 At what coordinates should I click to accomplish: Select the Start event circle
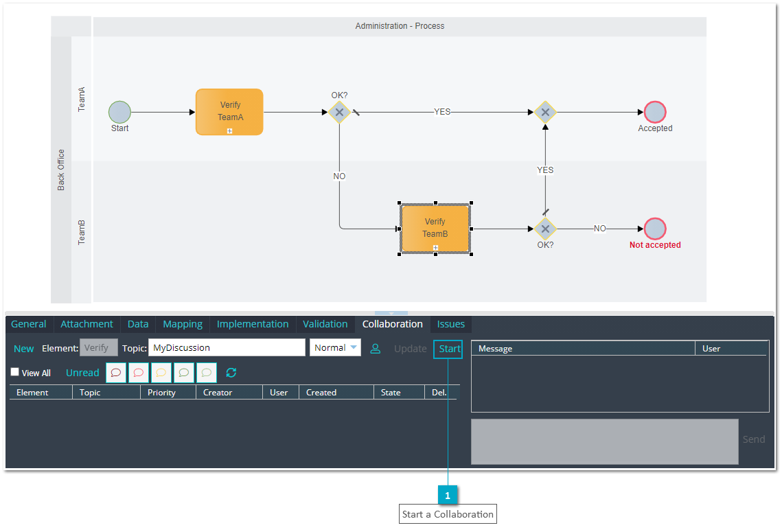click(x=119, y=112)
